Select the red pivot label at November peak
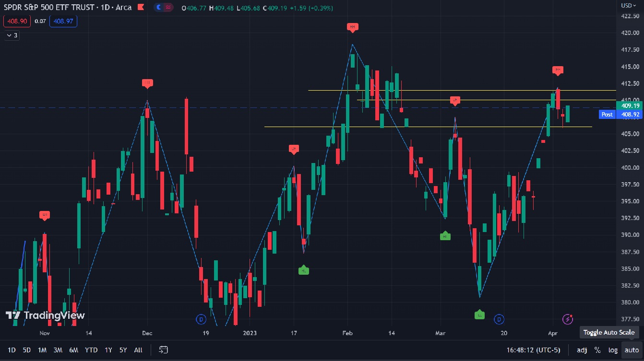 click(x=45, y=215)
